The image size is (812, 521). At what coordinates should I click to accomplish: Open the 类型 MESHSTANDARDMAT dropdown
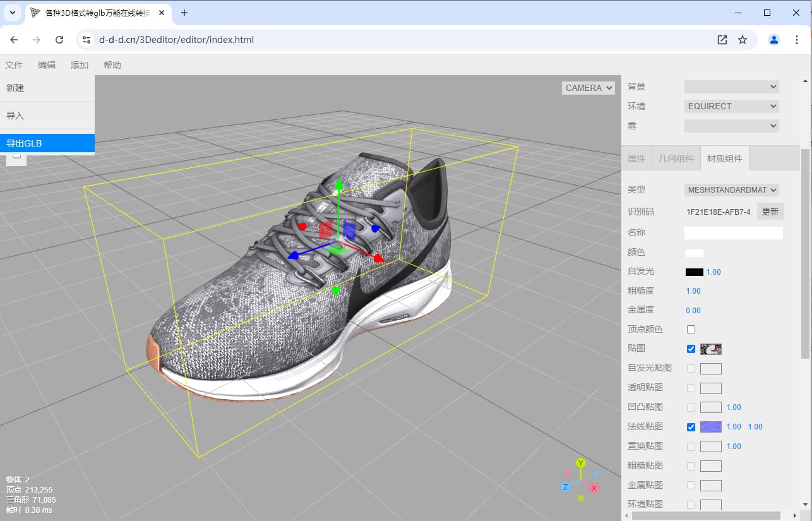click(732, 189)
